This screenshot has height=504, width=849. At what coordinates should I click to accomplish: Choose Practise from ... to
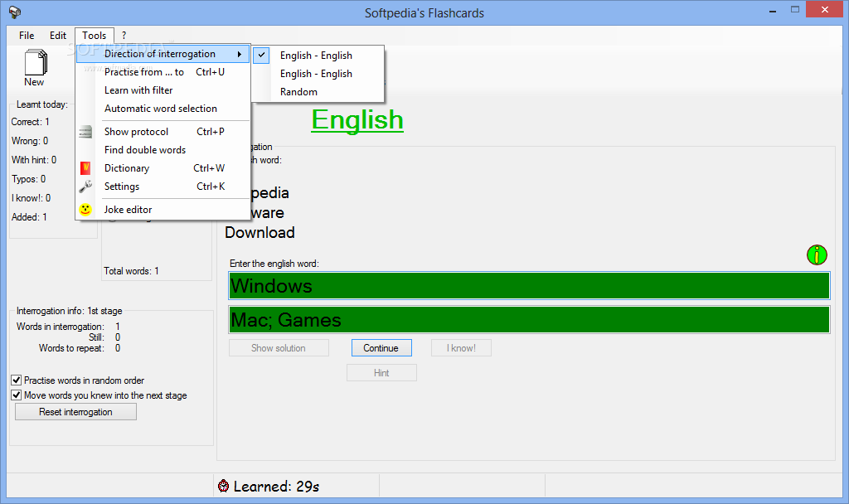pos(163,72)
